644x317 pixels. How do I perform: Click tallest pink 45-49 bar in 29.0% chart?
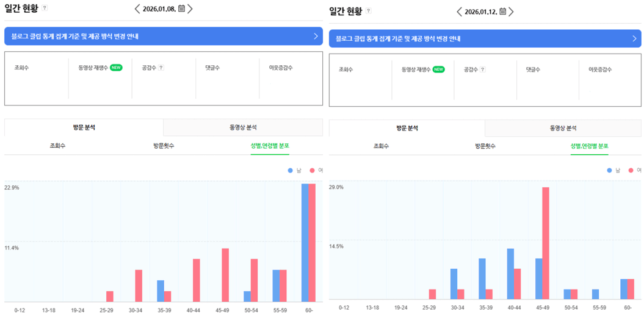(x=546, y=243)
